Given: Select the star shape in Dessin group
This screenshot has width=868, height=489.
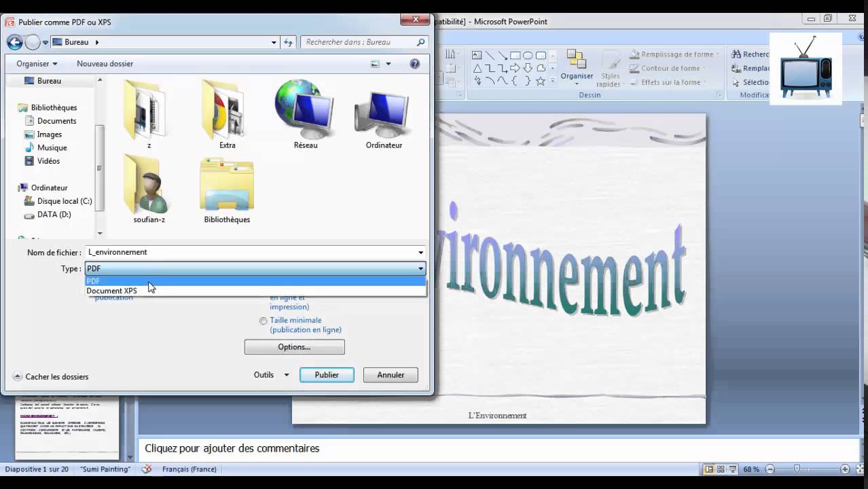Looking at the screenshot, I should point(540,81).
